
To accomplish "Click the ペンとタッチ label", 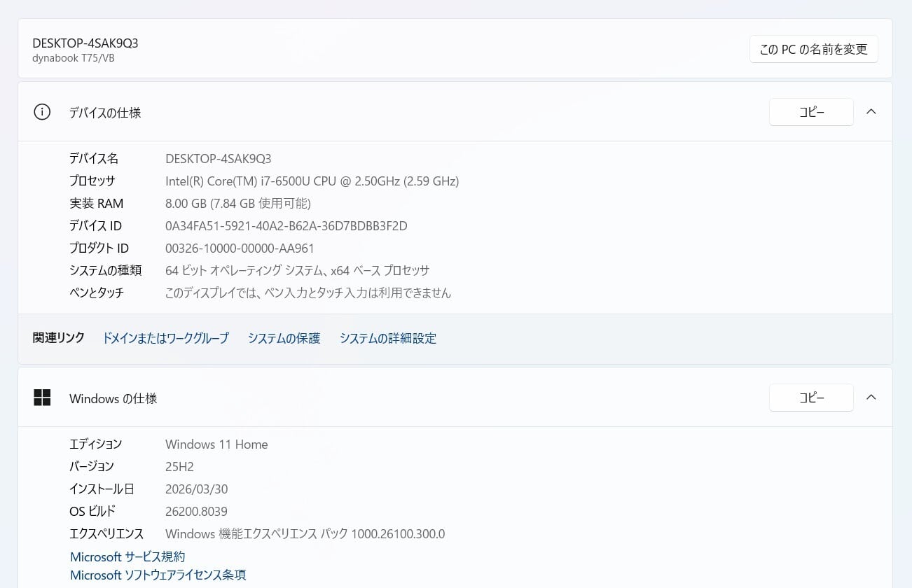I will [96, 293].
